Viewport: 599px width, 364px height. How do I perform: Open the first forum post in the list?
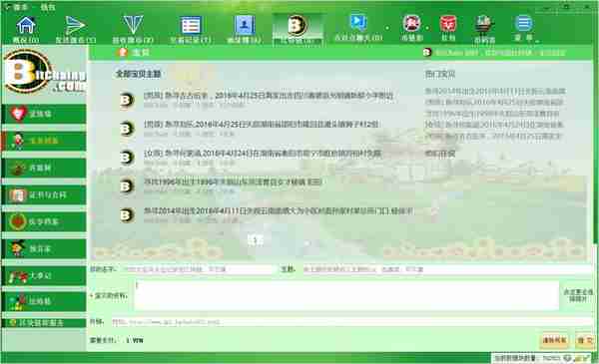coord(269,96)
